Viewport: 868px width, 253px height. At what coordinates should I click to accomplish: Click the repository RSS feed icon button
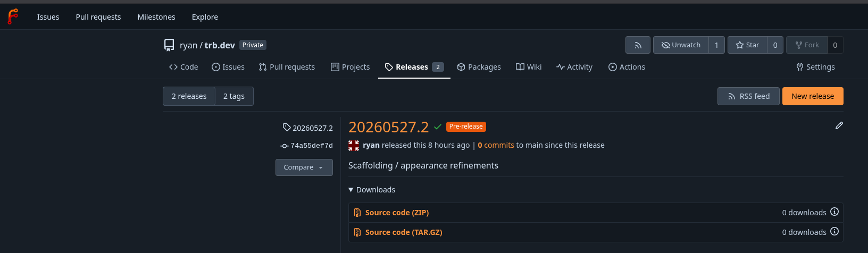click(638, 45)
